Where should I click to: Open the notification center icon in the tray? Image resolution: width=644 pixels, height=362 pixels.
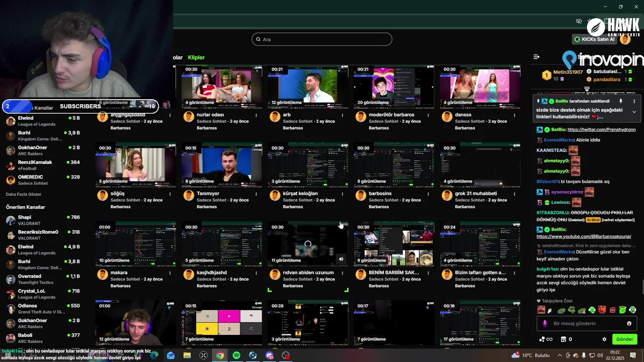click(x=633, y=355)
